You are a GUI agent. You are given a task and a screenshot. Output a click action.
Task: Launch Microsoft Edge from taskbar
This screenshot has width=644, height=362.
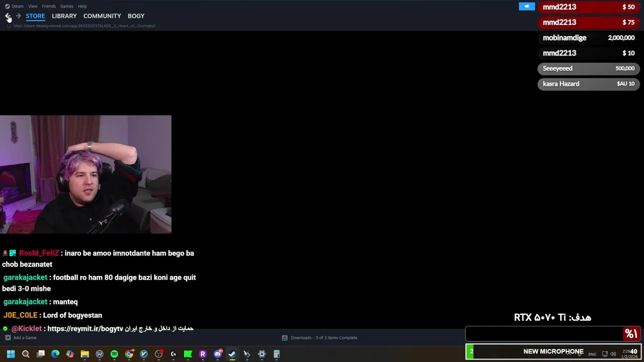(x=55, y=354)
